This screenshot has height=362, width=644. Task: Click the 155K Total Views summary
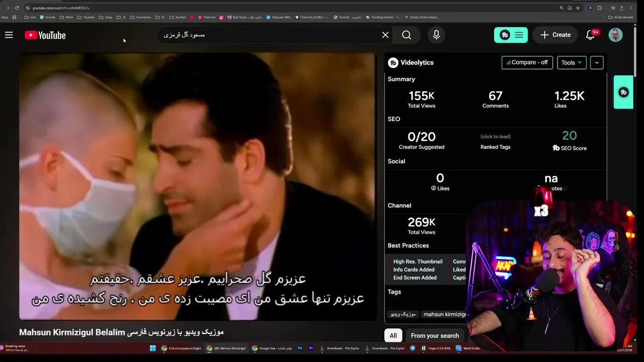[x=422, y=96]
